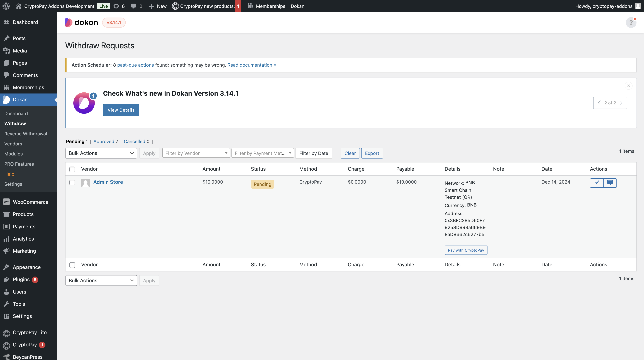Expand the Filter by Vendor dropdown

tap(196, 153)
